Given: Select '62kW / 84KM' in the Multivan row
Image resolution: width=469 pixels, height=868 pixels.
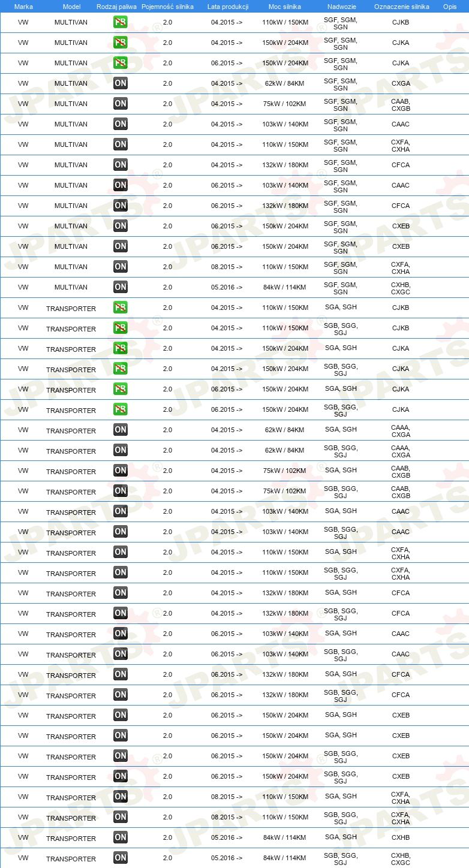Looking at the screenshot, I should click(285, 84).
